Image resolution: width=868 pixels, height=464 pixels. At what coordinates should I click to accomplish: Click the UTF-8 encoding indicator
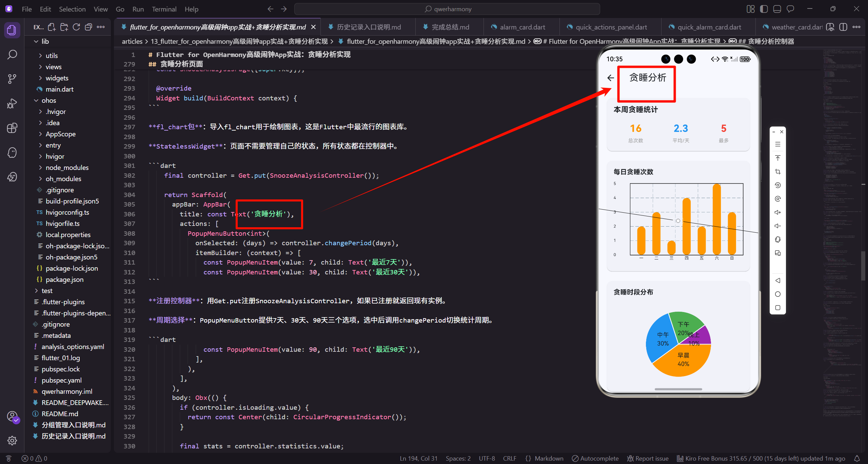coord(487,459)
